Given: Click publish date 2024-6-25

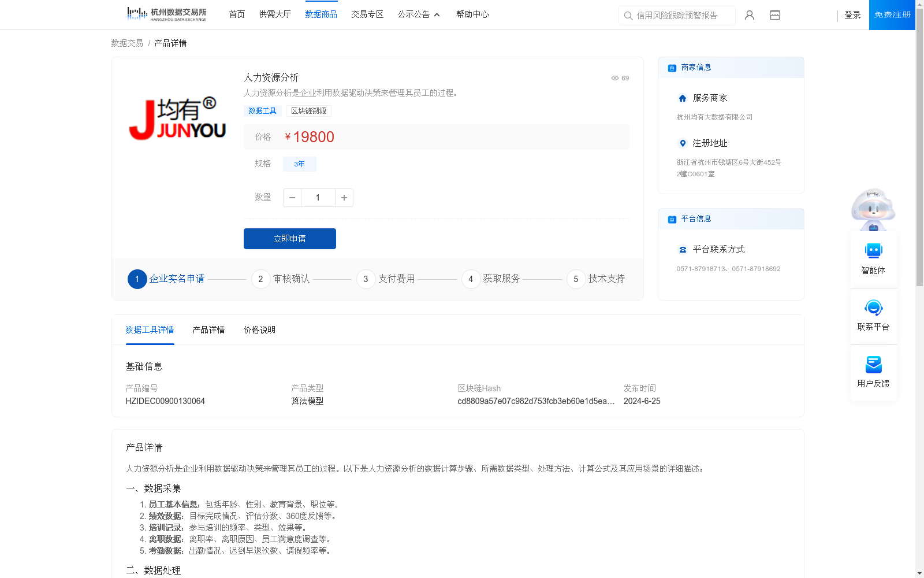Looking at the screenshot, I should point(642,401).
